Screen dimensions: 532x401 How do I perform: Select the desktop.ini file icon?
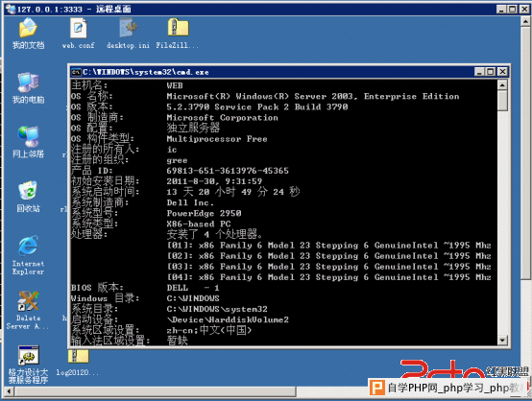coord(128,28)
